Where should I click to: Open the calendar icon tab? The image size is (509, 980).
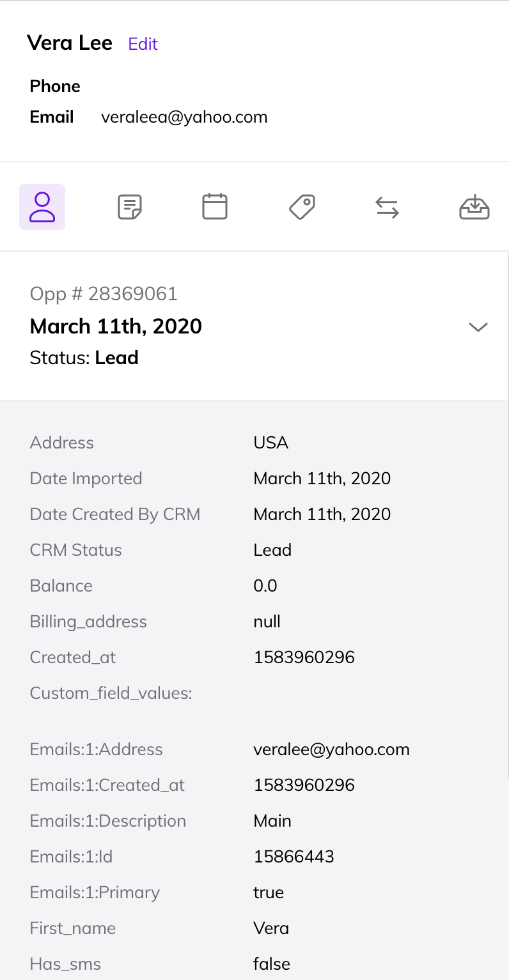215,207
